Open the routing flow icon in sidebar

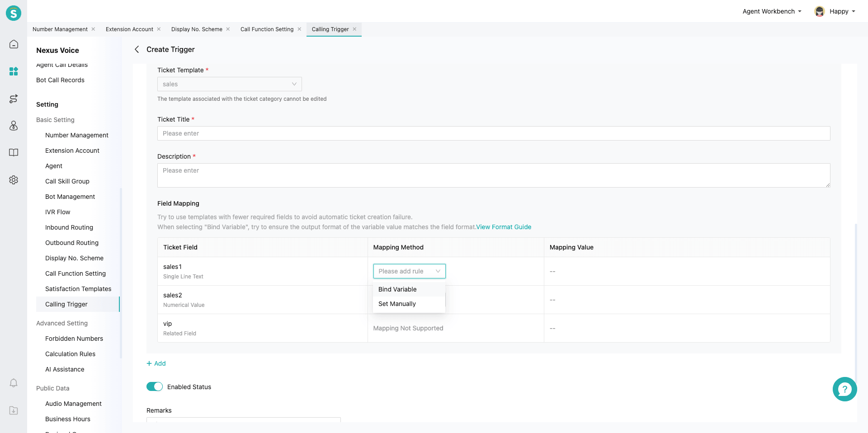pyautogui.click(x=14, y=99)
